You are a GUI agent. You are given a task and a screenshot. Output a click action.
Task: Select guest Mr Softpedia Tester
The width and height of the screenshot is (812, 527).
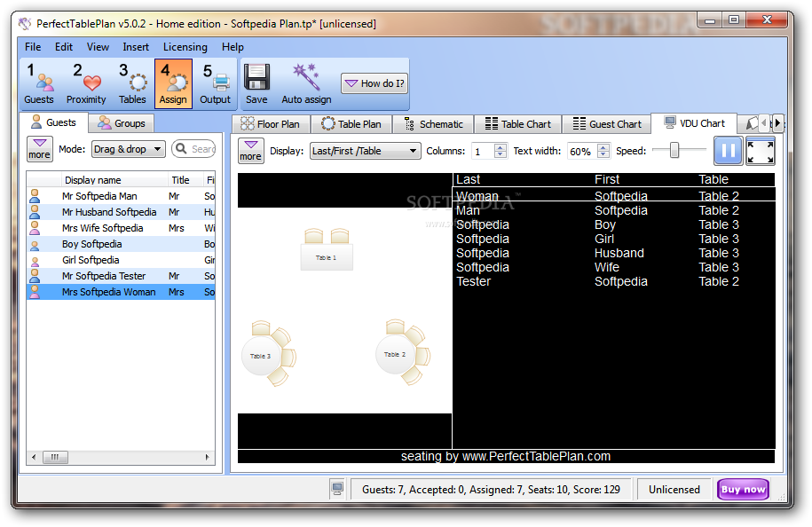[121, 277]
